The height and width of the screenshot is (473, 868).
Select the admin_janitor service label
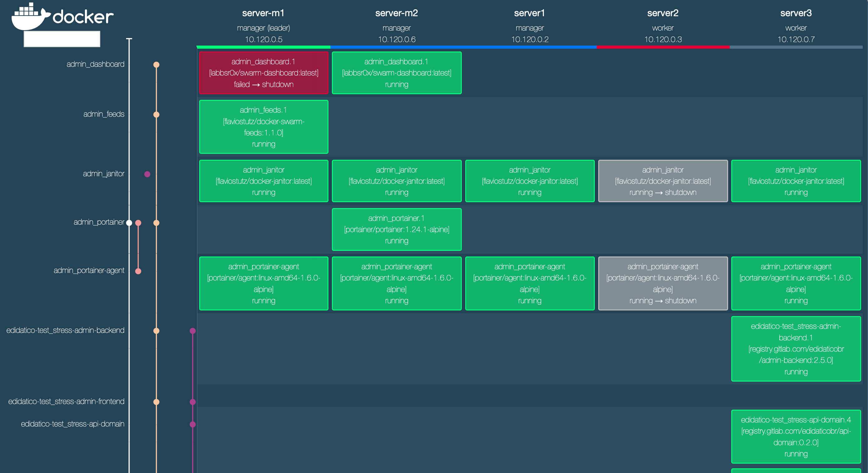[x=104, y=174]
